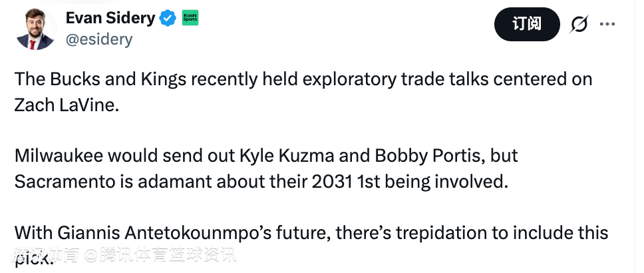Click the green Kalshi Sports affiliate badge

(x=190, y=18)
